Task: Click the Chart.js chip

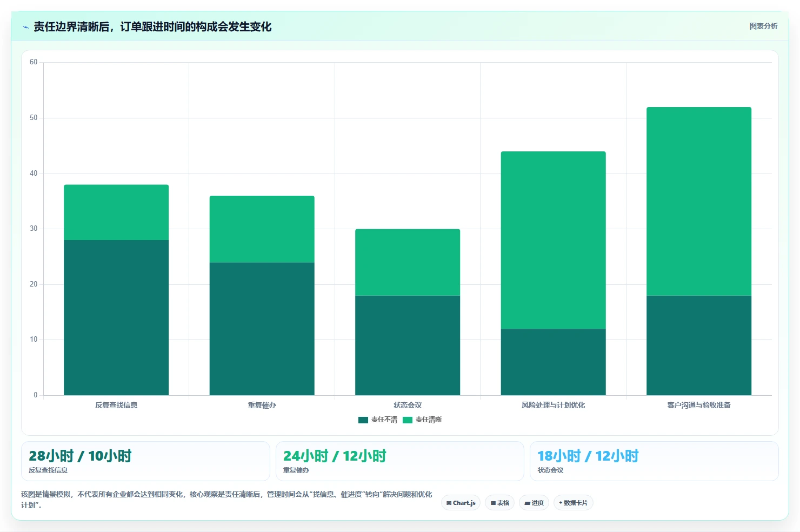Action: pos(461,503)
